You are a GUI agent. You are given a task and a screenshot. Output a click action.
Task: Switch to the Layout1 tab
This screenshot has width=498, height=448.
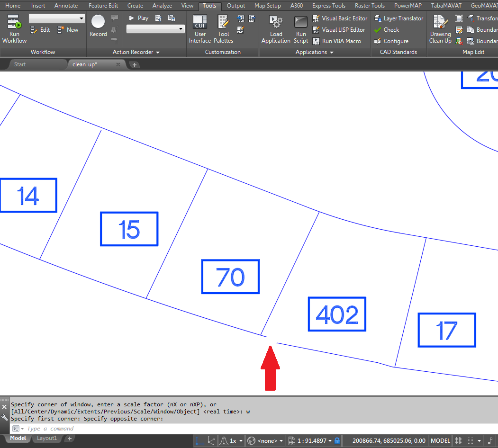pos(47,438)
